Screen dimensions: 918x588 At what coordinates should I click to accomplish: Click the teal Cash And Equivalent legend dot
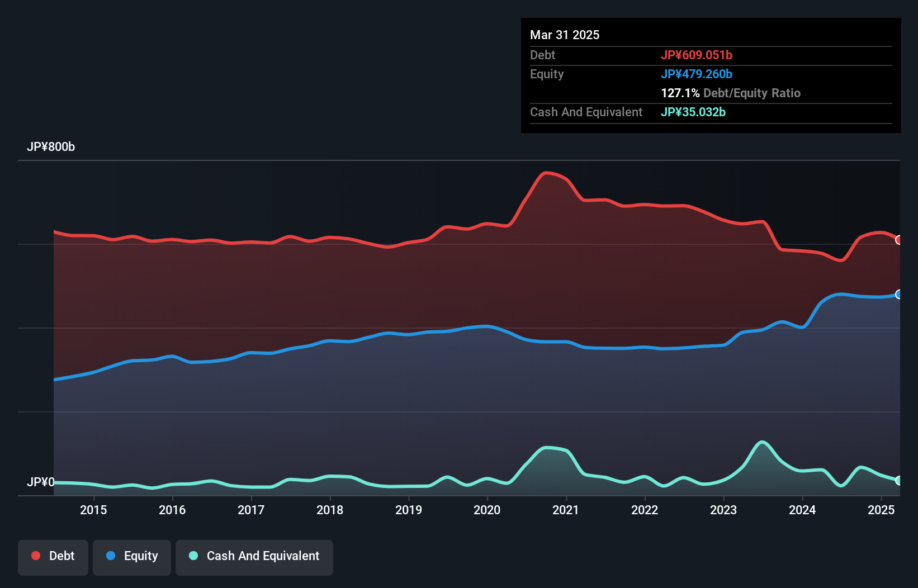click(192, 556)
